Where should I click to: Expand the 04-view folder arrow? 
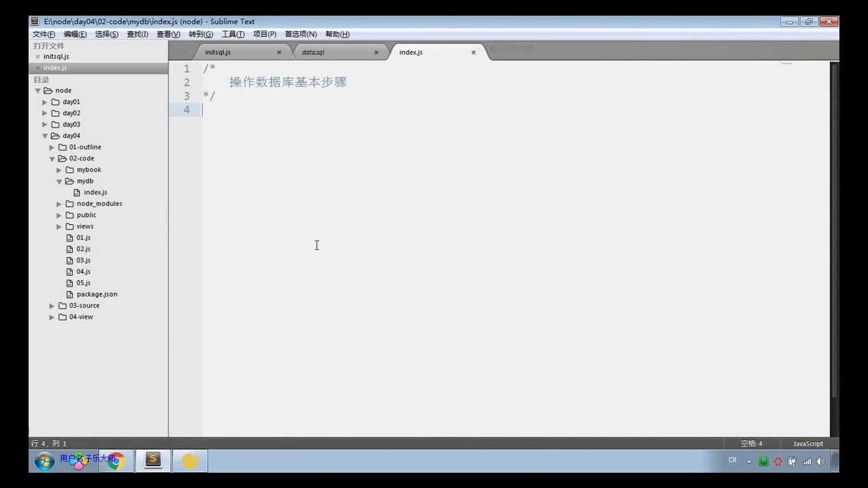[x=52, y=317]
